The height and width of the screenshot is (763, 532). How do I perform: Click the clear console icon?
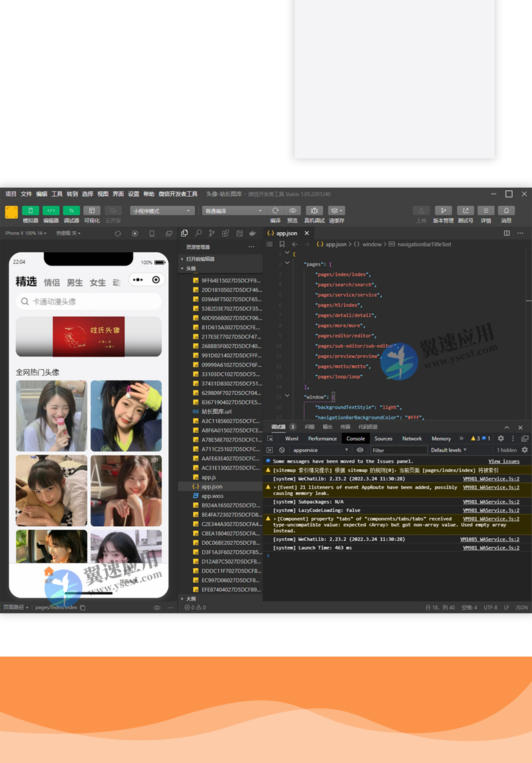click(282, 450)
